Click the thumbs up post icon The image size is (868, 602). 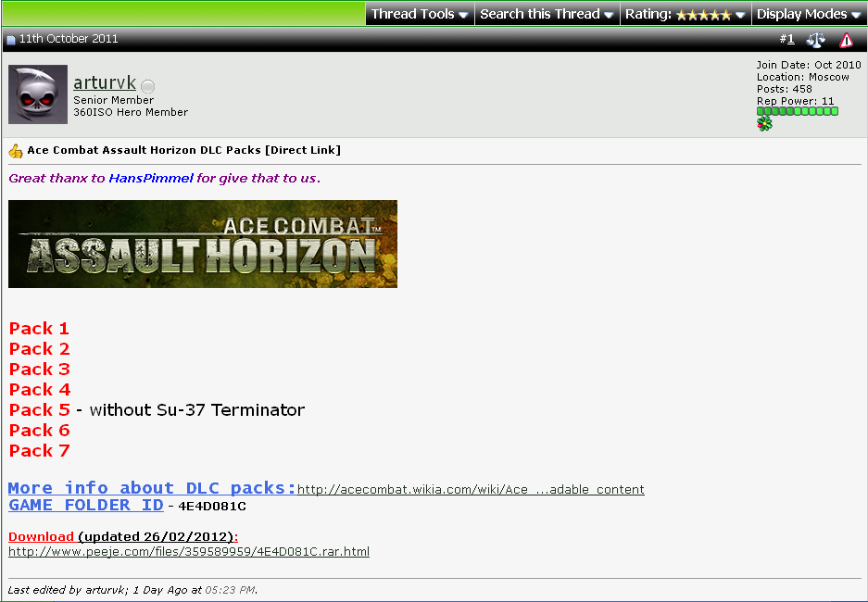[16, 150]
